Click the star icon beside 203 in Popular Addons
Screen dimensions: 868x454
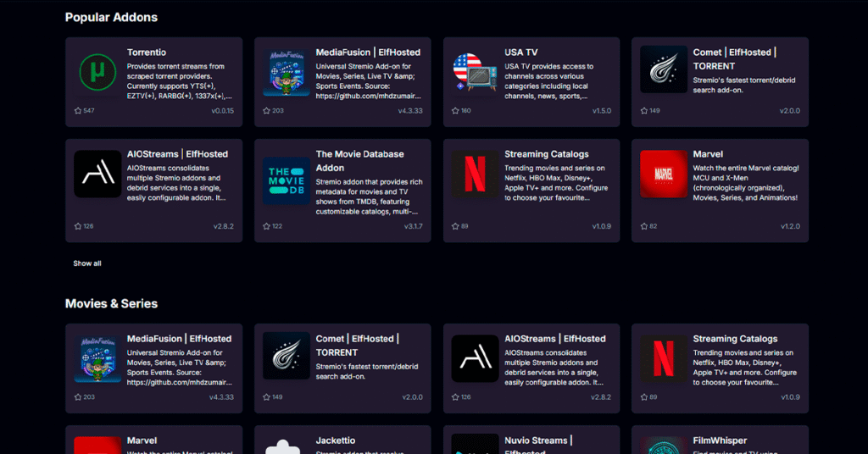pos(267,111)
